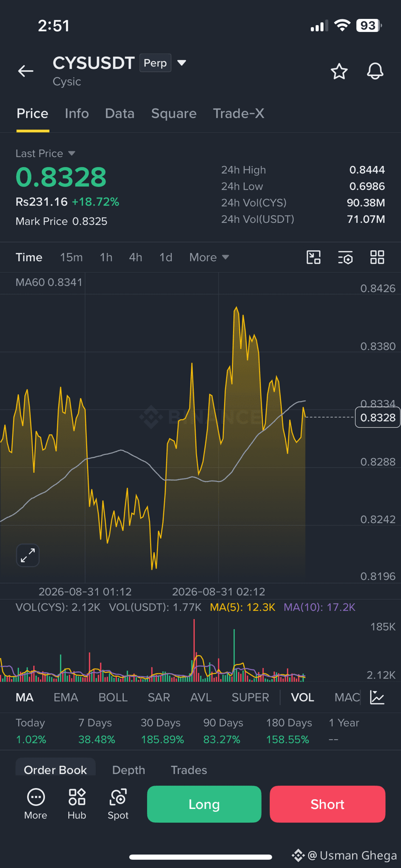Screen dimensions: 401x868
Task: Tap the Perp contract badge
Action: (155, 63)
